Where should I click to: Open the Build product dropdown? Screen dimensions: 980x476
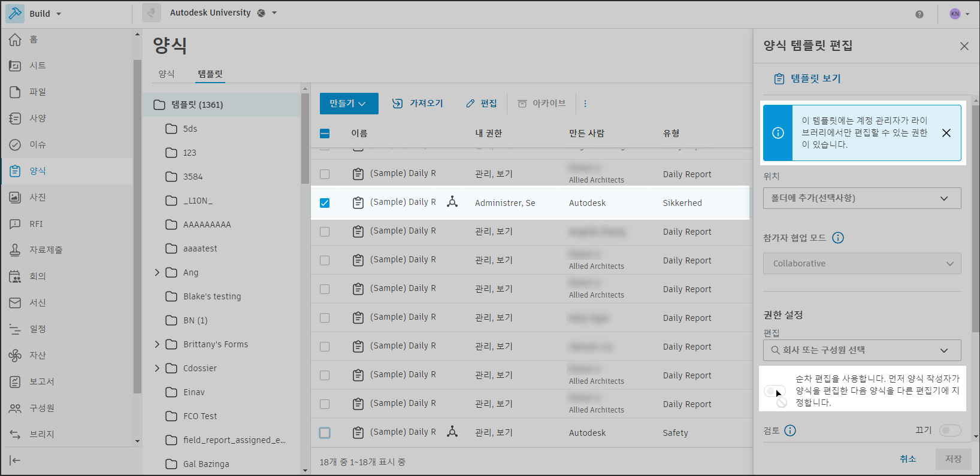coord(46,14)
